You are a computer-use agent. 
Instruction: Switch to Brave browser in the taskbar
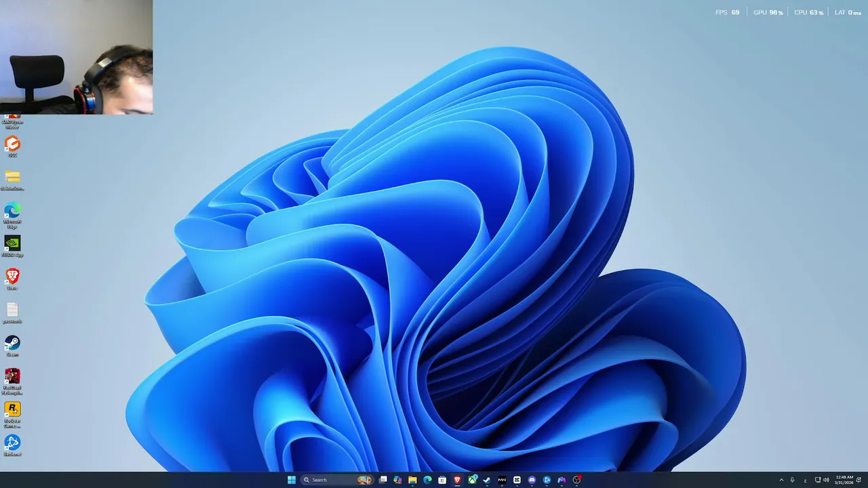(x=457, y=480)
